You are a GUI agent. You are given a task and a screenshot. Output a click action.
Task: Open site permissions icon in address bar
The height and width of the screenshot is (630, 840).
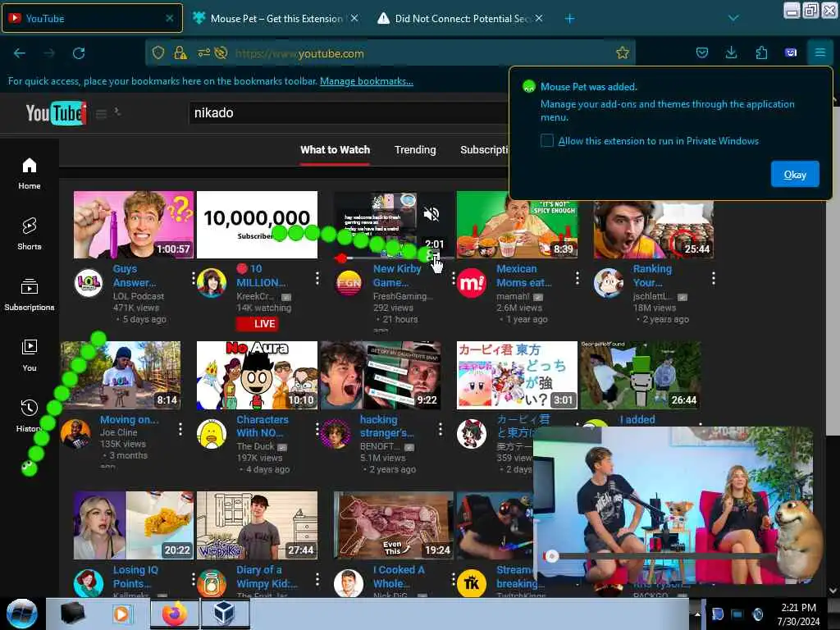coord(204,52)
